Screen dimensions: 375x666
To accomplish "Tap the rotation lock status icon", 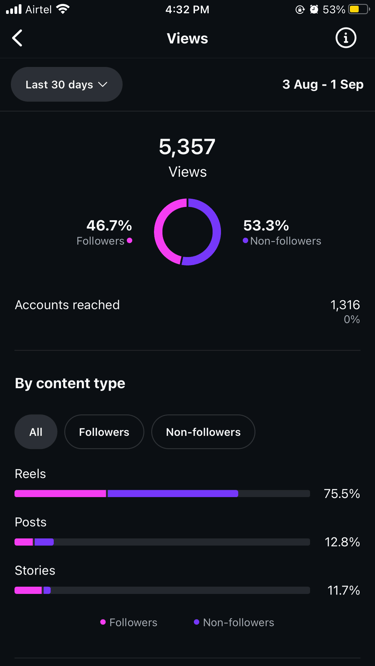I will tap(300, 9).
